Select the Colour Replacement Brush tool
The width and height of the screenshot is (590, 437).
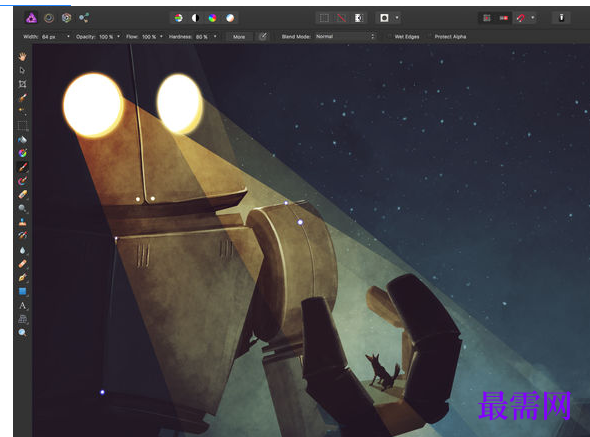[x=22, y=181]
